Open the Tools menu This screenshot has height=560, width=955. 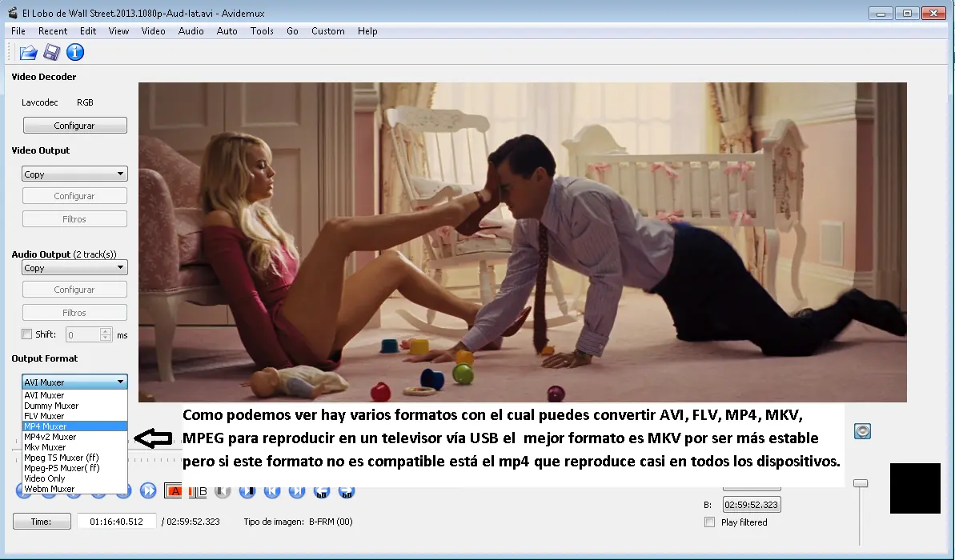(262, 31)
